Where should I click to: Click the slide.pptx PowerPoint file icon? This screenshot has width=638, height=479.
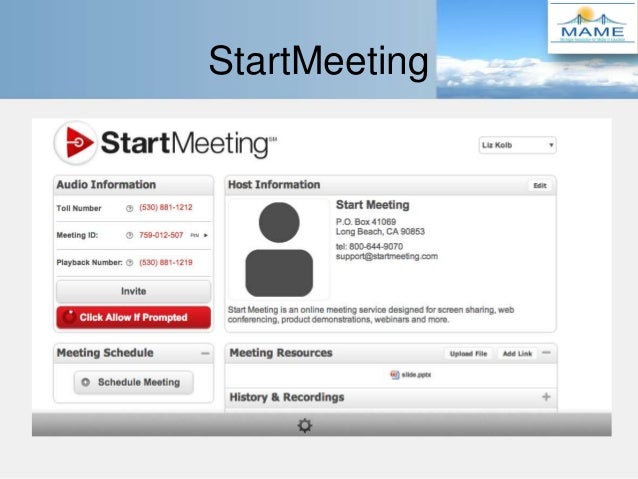(395, 374)
